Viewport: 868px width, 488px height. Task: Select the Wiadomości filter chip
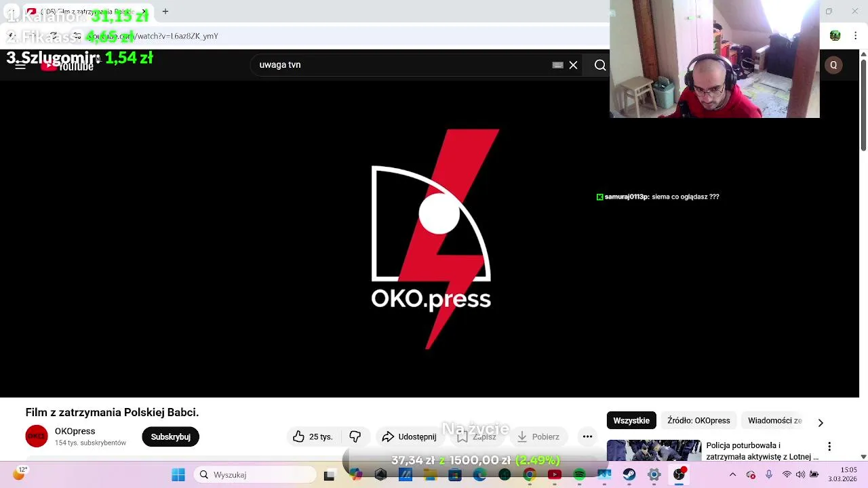pos(774,420)
